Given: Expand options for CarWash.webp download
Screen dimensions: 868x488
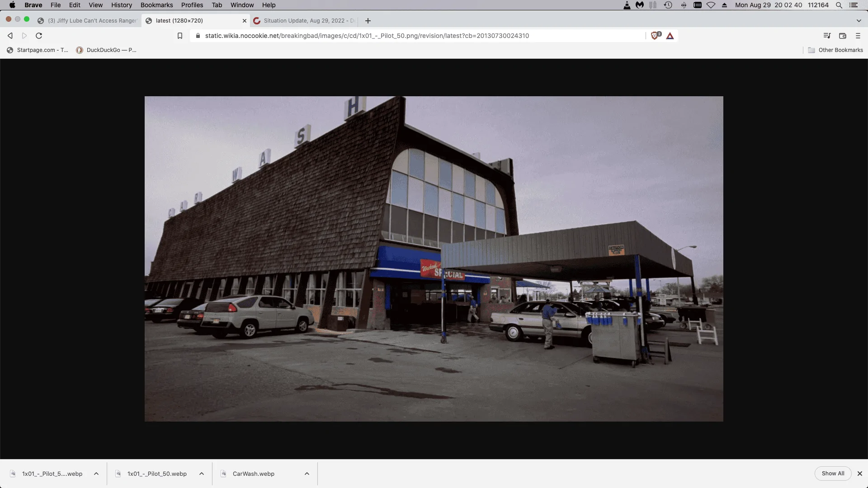Looking at the screenshot, I should coord(307,474).
